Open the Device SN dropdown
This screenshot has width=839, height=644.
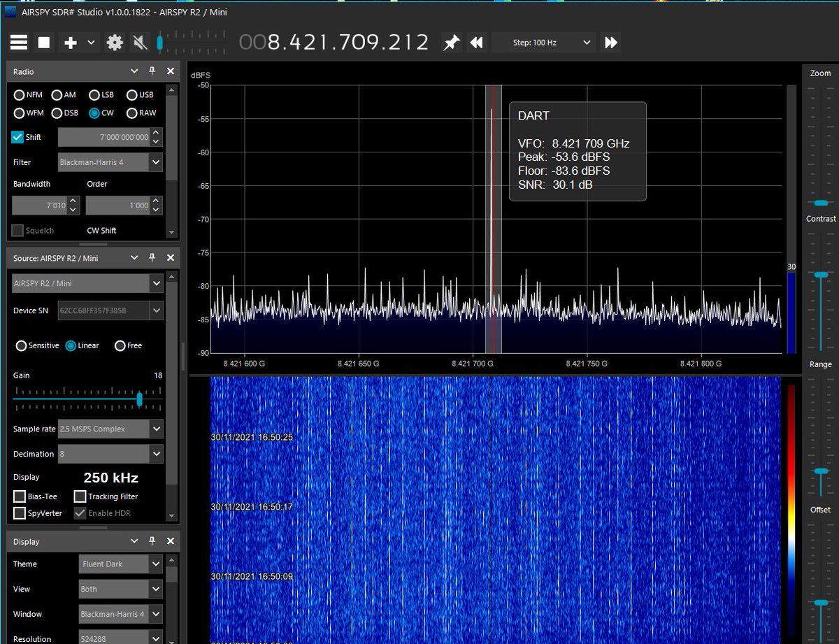click(x=110, y=310)
